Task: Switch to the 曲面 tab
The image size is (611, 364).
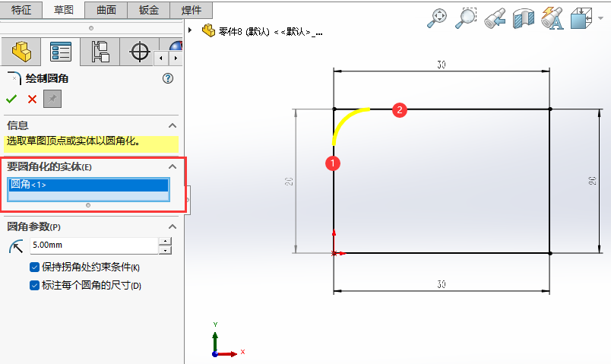Action: [x=106, y=10]
